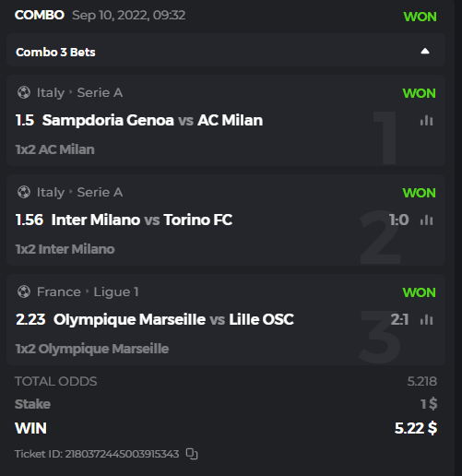
Task: Open stats icon for Marseille vs Lille
Action: coord(426,319)
